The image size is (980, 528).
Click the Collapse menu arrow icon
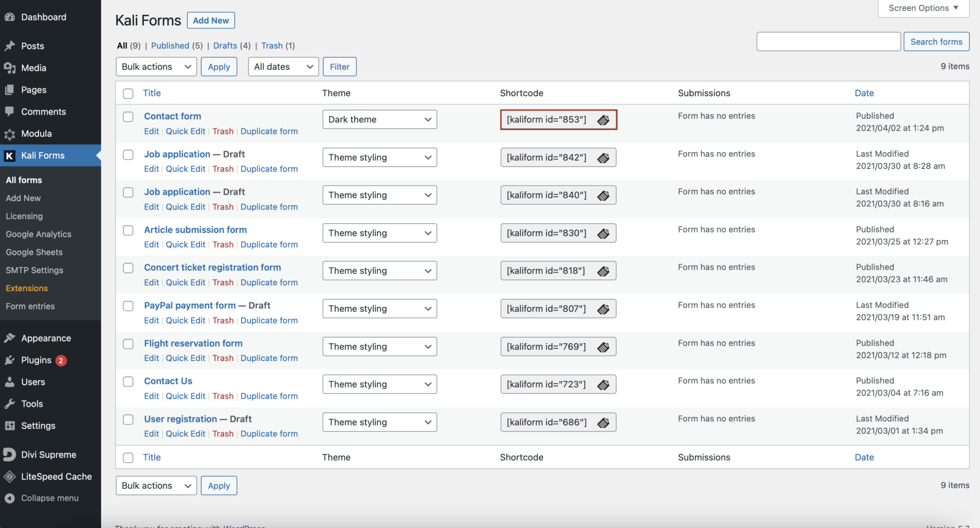coord(10,498)
